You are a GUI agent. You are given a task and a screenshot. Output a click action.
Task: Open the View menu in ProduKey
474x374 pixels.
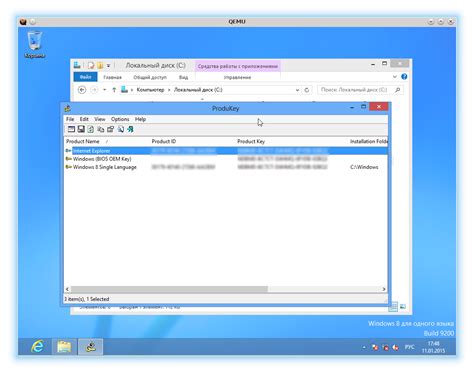pos(100,119)
